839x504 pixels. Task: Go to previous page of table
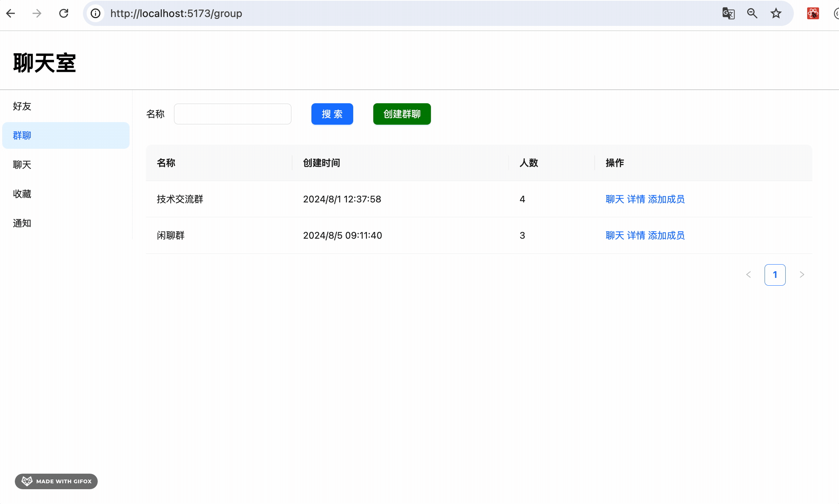[748, 275]
